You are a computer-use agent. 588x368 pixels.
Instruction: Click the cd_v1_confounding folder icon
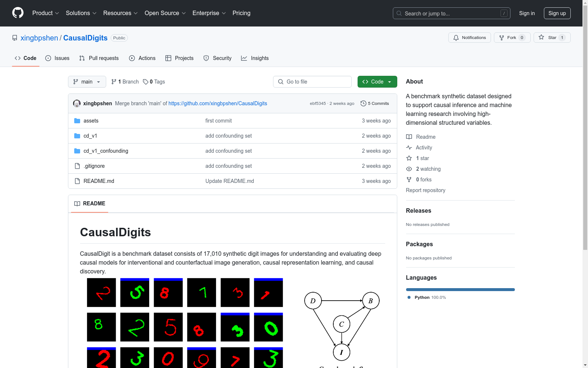coord(77,151)
